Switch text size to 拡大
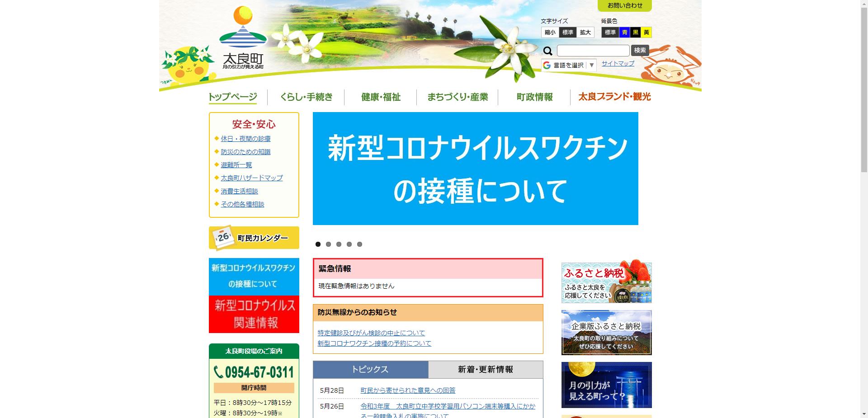This screenshot has width=868, height=418. [585, 32]
